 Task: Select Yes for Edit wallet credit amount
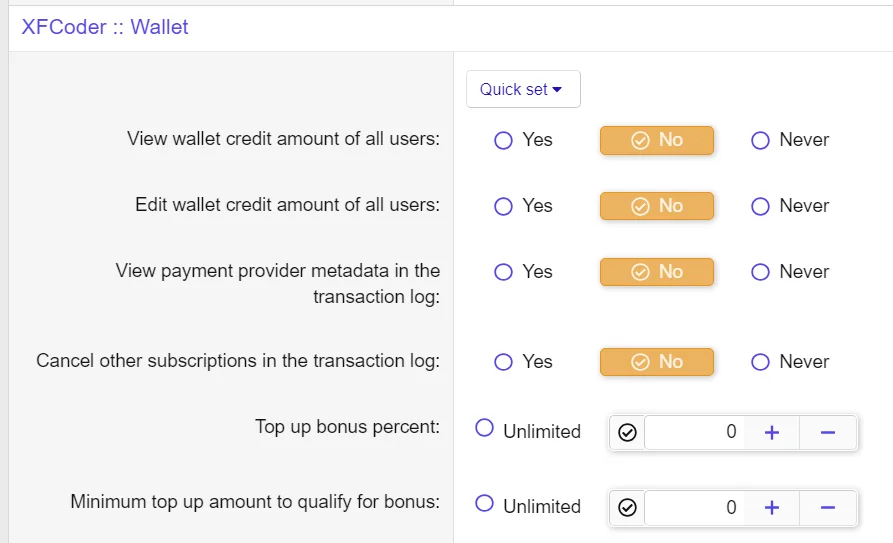tap(503, 206)
